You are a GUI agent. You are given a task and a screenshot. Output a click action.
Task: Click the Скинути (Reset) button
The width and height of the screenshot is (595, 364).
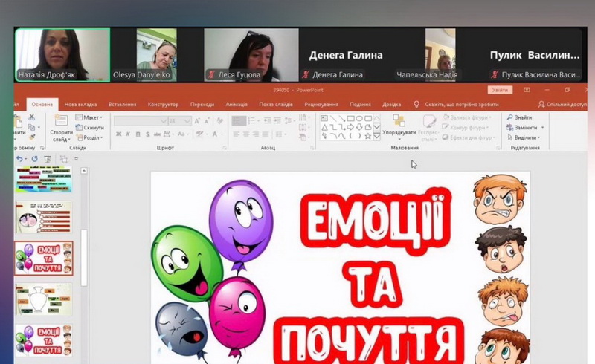click(91, 128)
